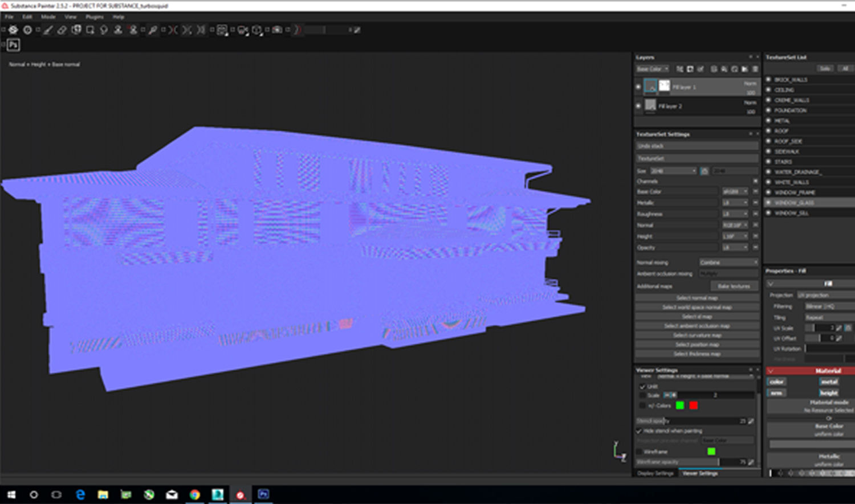Switch to the Viewer Settings tab
855x504 pixels.
pos(700,473)
